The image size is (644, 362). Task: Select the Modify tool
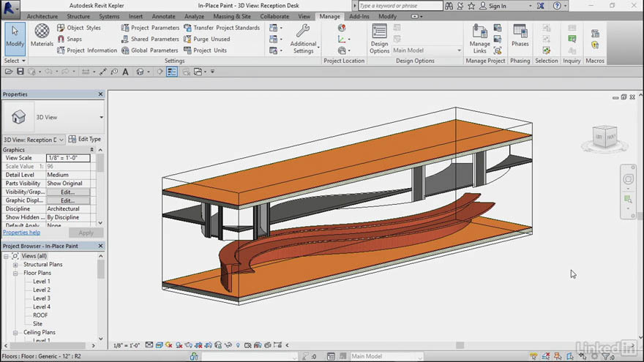[15, 39]
